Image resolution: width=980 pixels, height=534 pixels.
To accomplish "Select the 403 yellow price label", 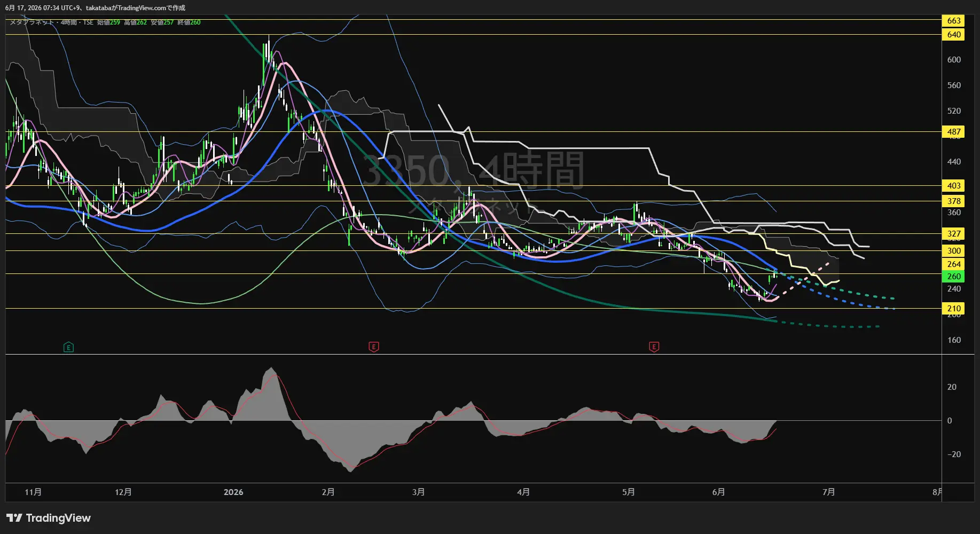I will coord(953,186).
